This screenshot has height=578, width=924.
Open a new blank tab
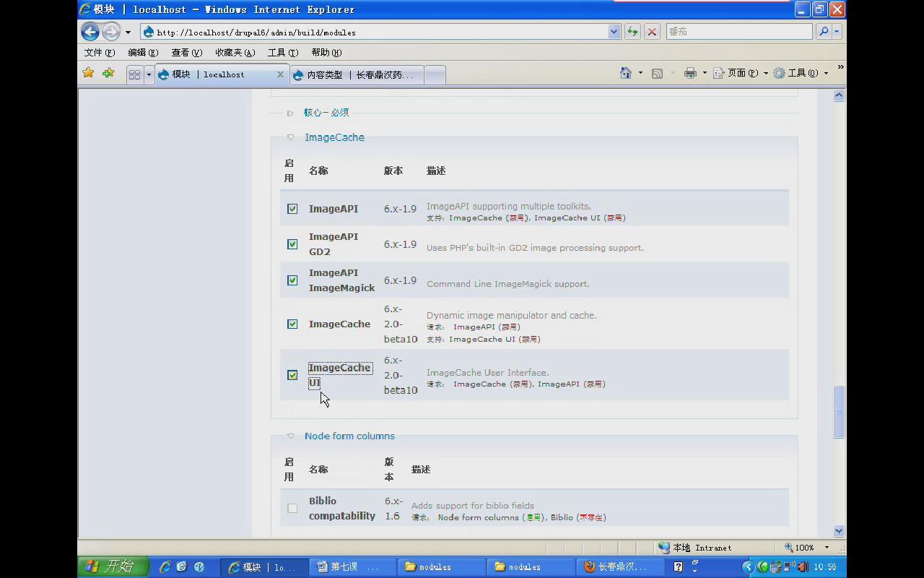coord(435,74)
